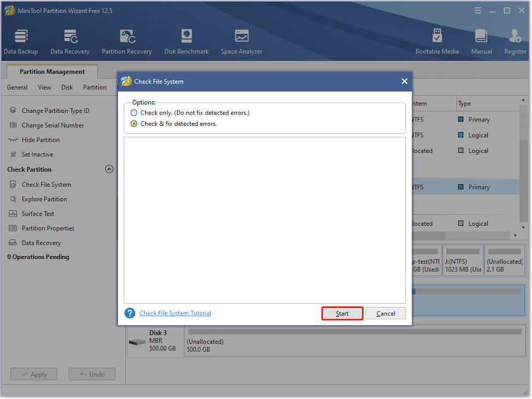Open the Manual from the toolbar

pos(482,40)
